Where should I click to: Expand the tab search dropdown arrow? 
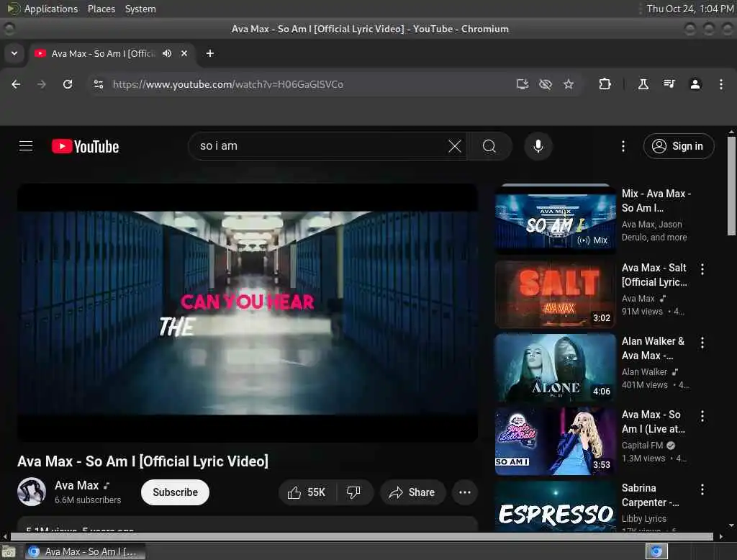pyautogui.click(x=14, y=53)
